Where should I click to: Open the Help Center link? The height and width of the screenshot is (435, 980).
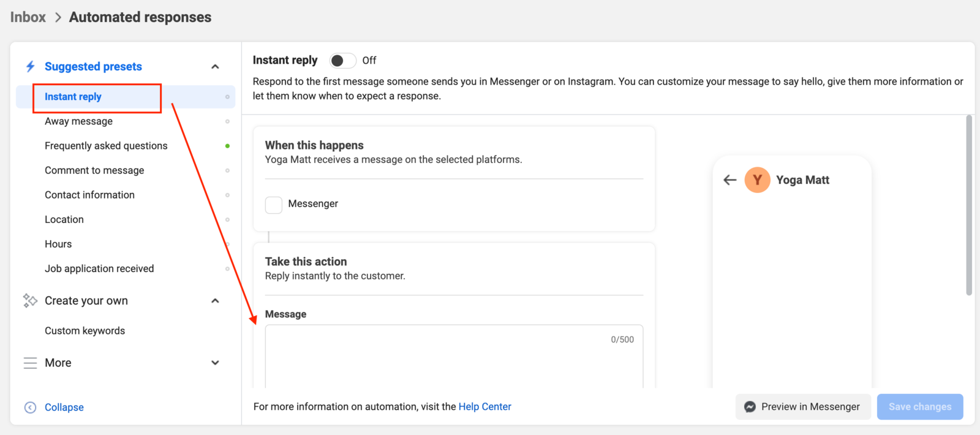click(x=484, y=407)
